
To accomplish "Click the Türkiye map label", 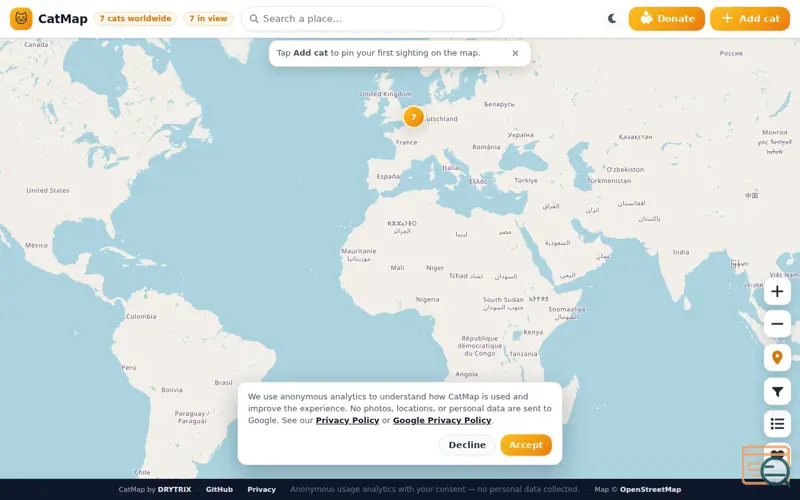I will 526,181.
